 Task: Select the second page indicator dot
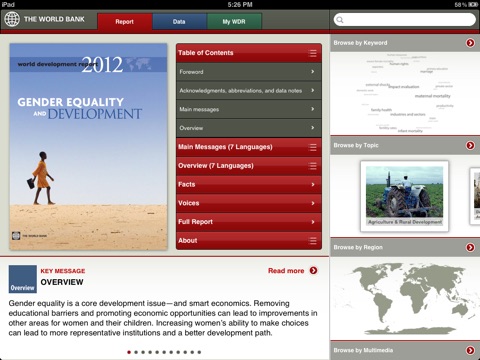tap(136, 352)
